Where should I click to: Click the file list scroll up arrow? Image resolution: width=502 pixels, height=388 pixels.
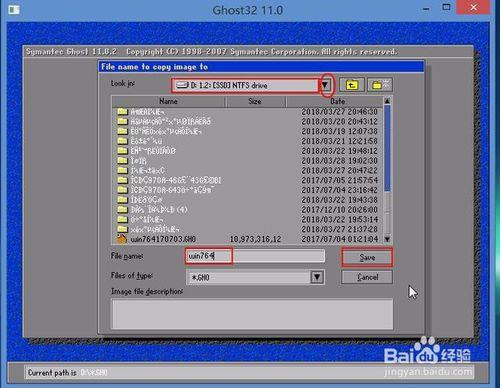387,101
